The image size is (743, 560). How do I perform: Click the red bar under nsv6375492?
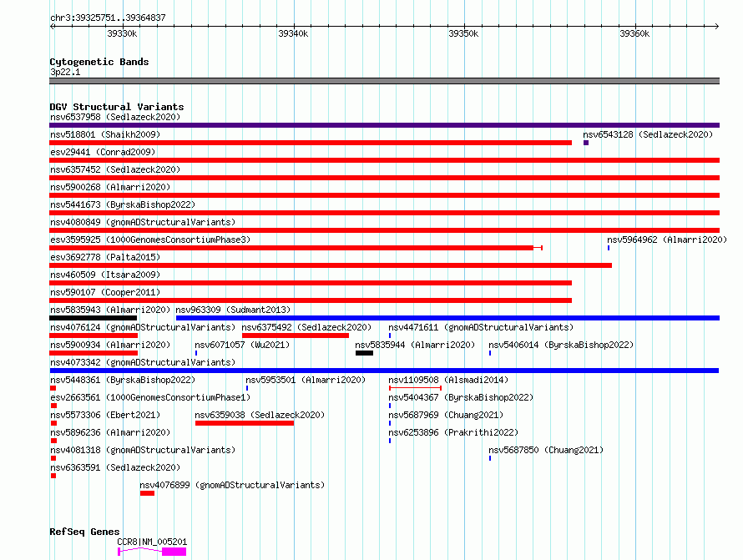click(296, 335)
